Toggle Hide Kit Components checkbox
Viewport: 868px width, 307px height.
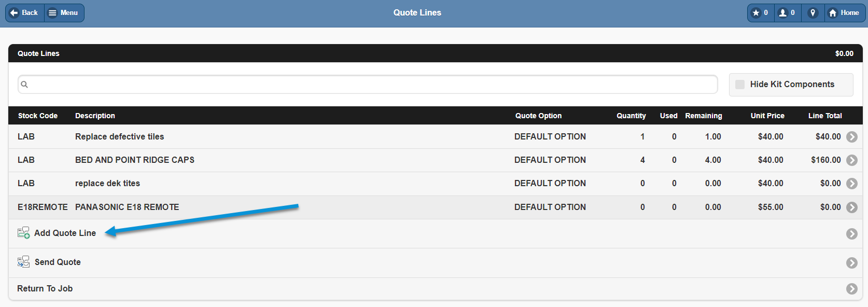(x=740, y=85)
